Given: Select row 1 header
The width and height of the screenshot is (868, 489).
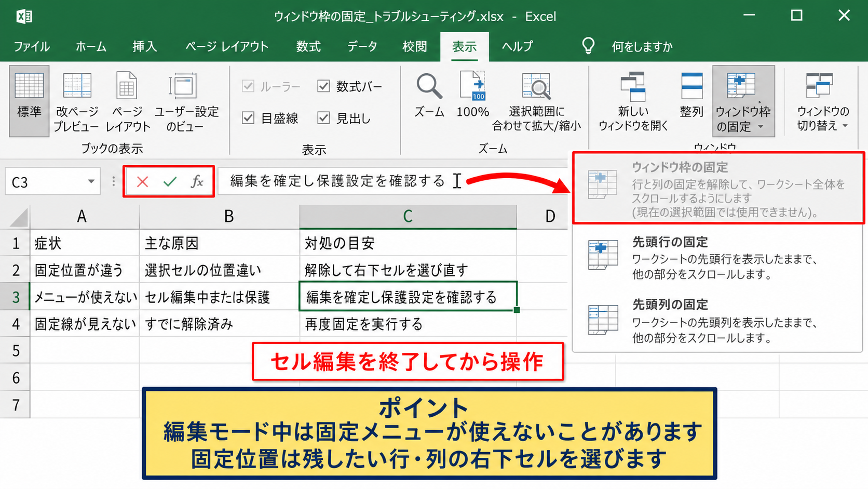Looking at the screenshot, I should coord(15,243).
